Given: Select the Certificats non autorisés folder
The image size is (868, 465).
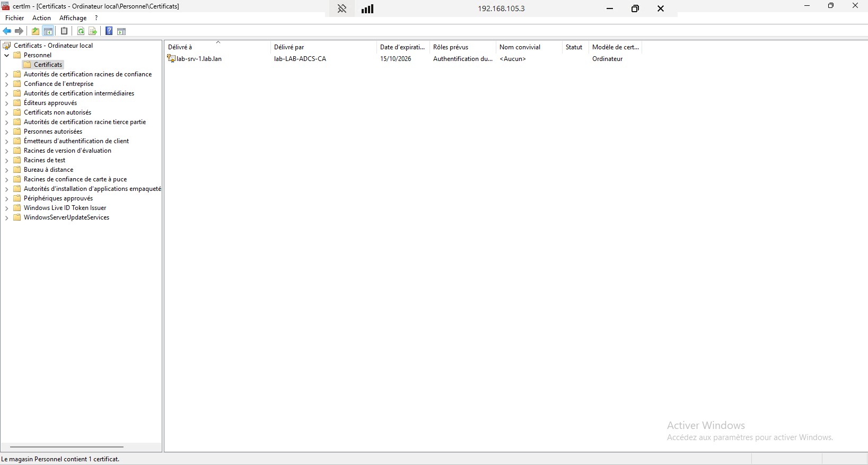Looking at the screenshot, I should click(57, 112).
